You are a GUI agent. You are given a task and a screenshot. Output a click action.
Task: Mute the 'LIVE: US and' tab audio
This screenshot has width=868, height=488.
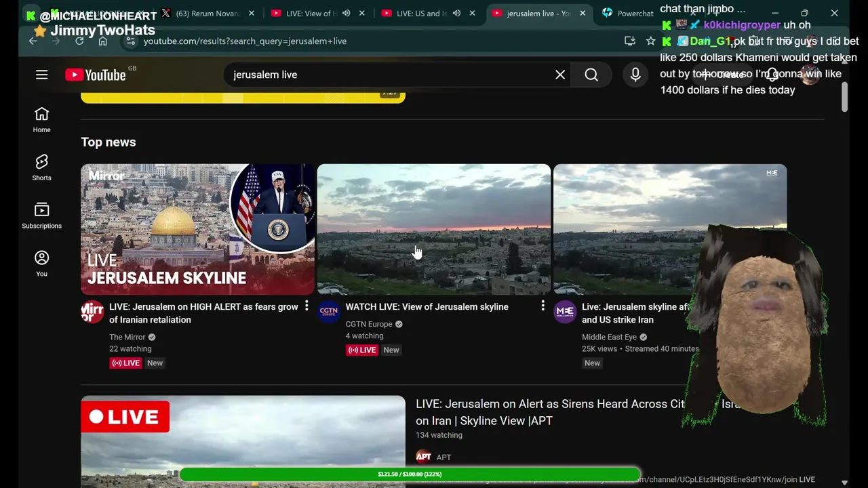[x=456, y=13]
